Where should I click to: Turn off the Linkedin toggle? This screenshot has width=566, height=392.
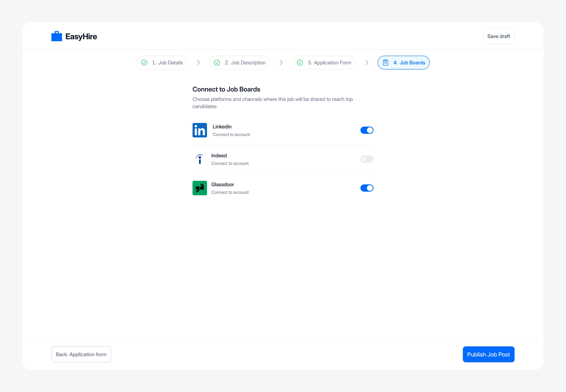click(367, 130)
